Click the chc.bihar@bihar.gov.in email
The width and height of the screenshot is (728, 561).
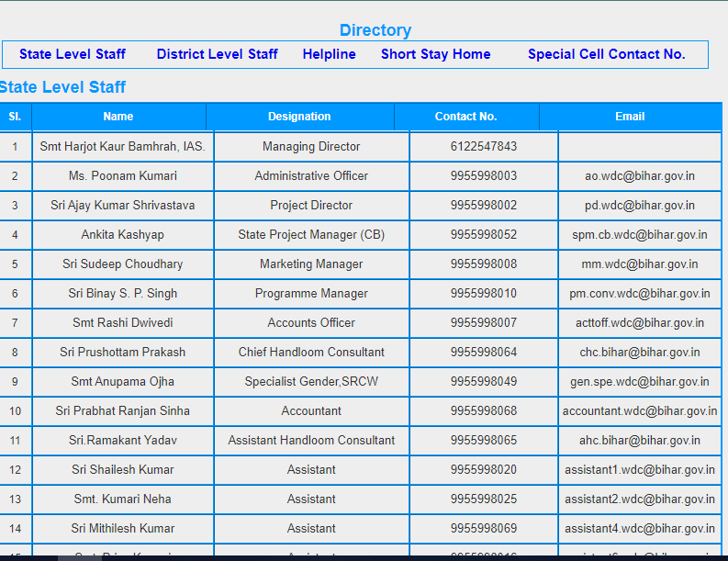[640, 353]
